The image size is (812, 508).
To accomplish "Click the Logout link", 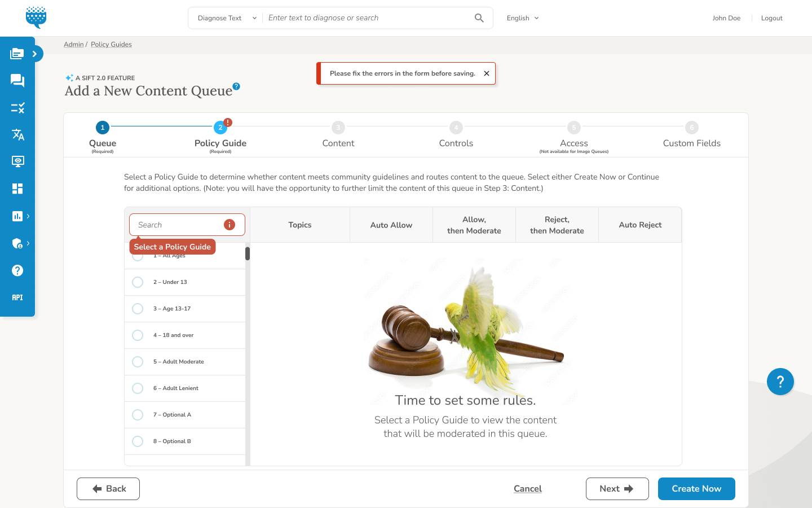I will coord(771,18).
